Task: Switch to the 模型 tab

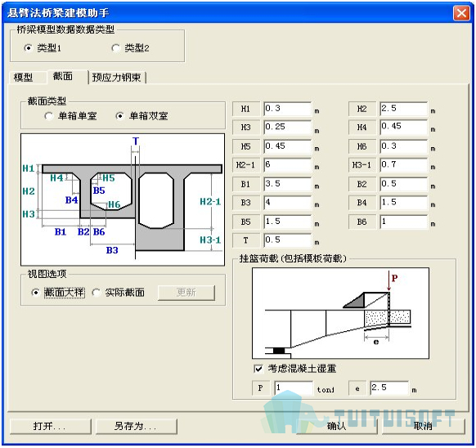Action: click(x=24, y=78)
